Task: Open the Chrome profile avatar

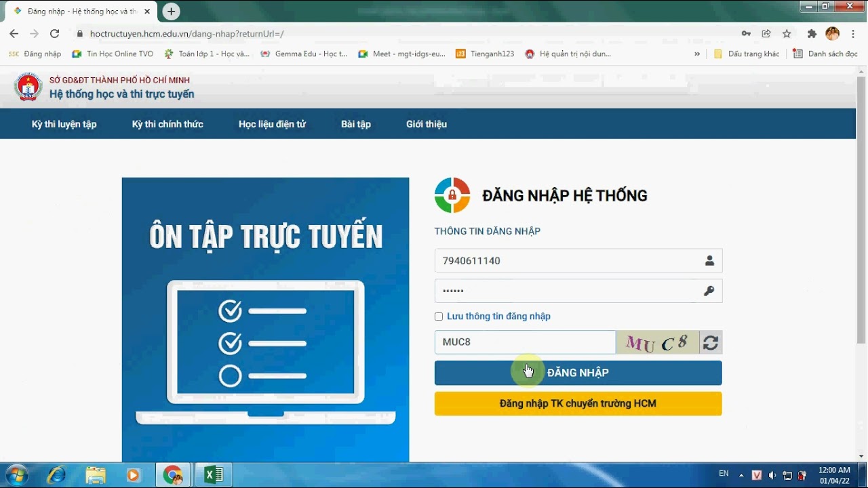Action: (832, 34)
